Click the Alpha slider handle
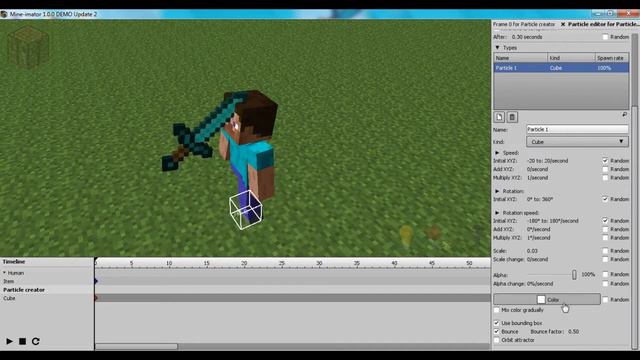This screenshot has height=360, width=640. tap(574, 275)
